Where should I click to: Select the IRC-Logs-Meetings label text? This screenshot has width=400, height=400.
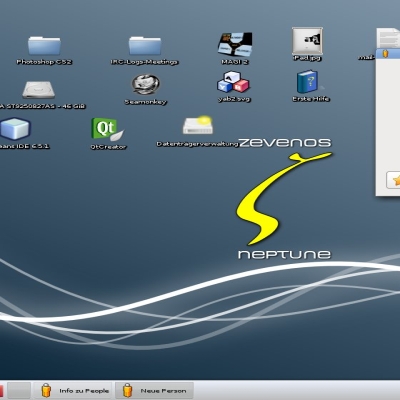[x=144, y=62]
